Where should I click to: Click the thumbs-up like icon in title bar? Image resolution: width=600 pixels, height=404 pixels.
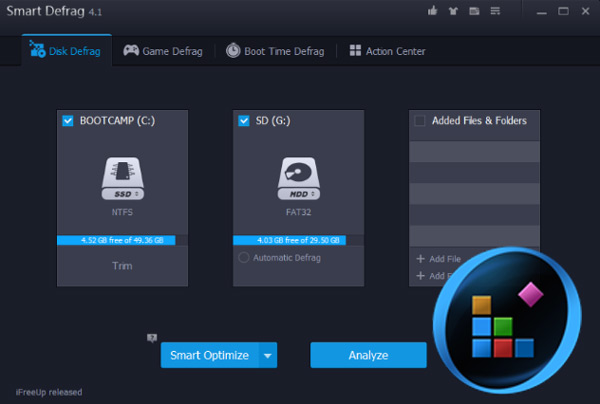pos(432,11)
